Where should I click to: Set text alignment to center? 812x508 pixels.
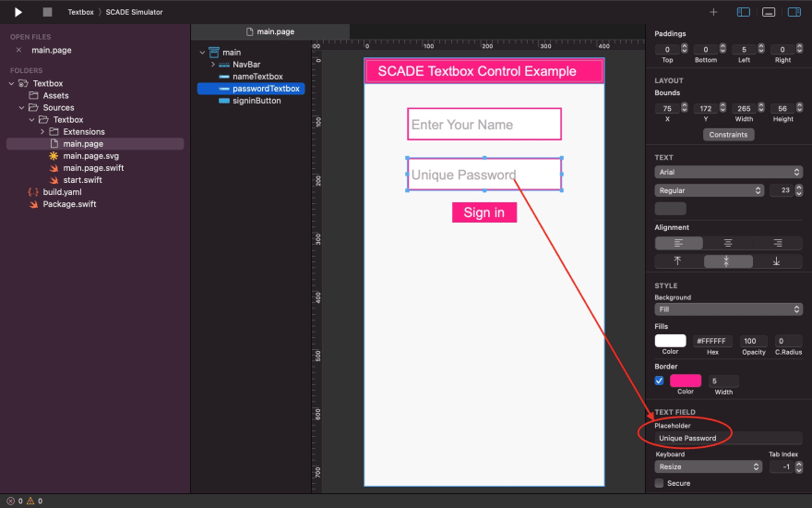728,243
